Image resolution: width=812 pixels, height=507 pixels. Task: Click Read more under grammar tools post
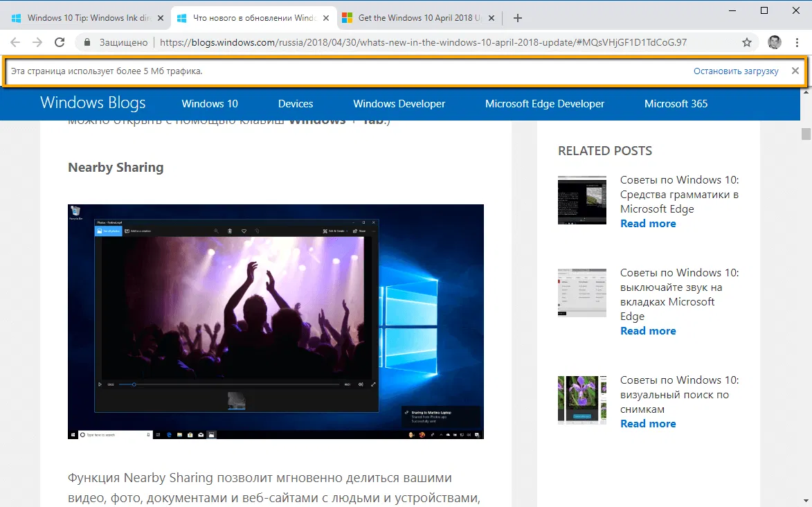pyautogui.click(x=648, y=224)
